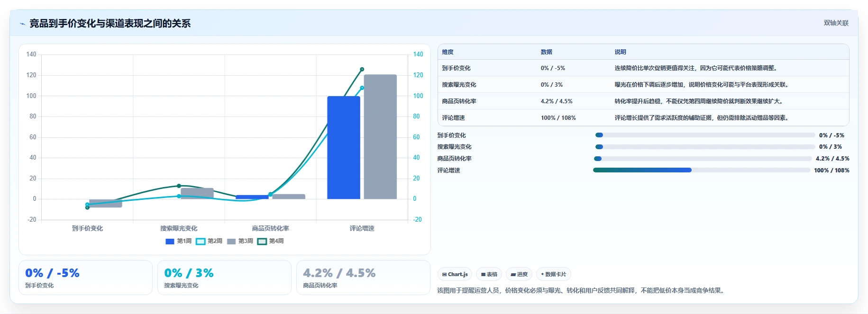Click table cell 100% / 108%
Screen dimensions: 868x314
pos(558,118)
